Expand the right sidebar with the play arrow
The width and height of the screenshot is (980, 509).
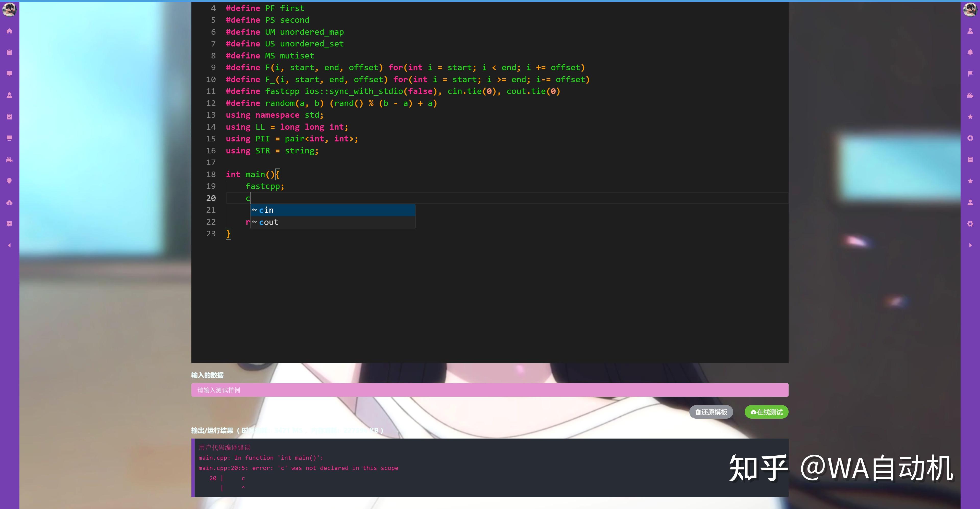[x=971, y=245]
